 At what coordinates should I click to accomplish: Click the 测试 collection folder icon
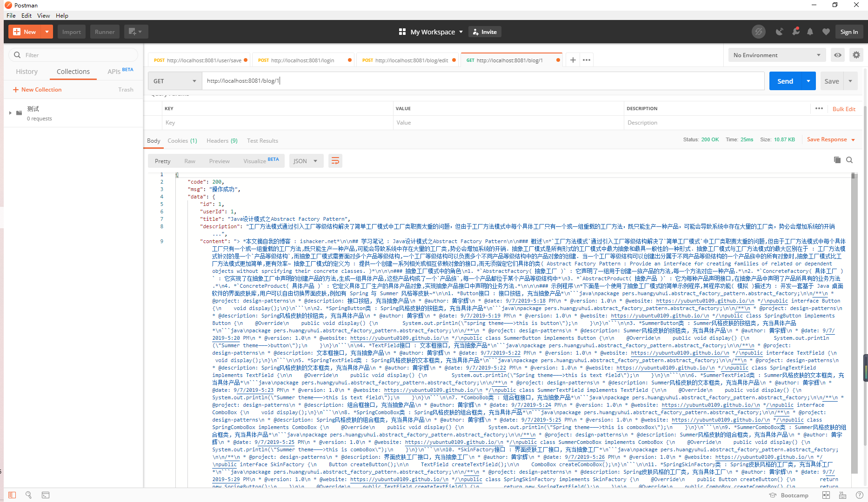pos(19,113)
